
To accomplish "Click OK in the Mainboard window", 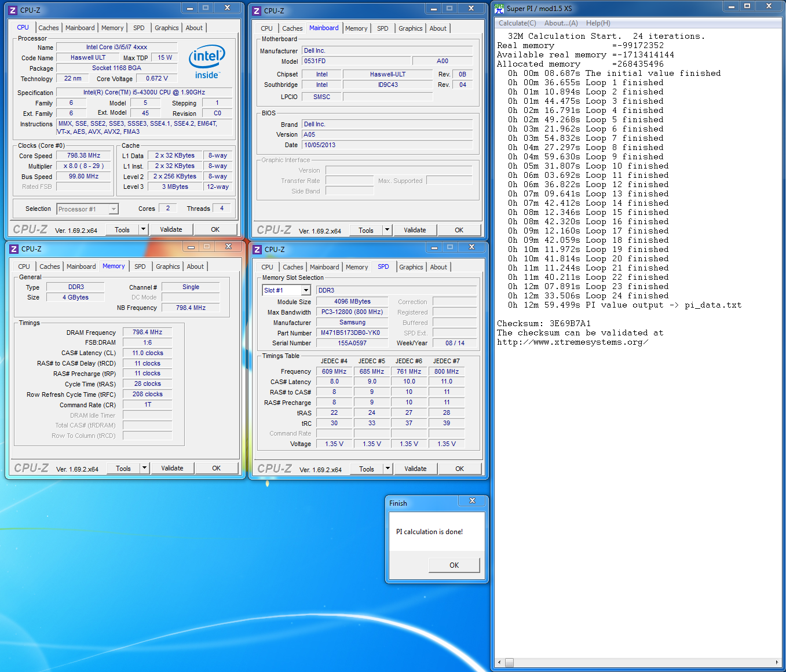I will 459,230.
